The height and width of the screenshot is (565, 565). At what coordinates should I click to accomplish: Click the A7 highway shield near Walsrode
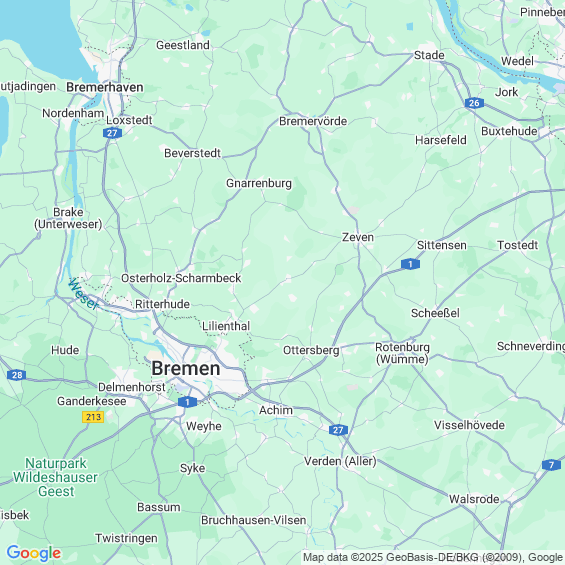551,465
